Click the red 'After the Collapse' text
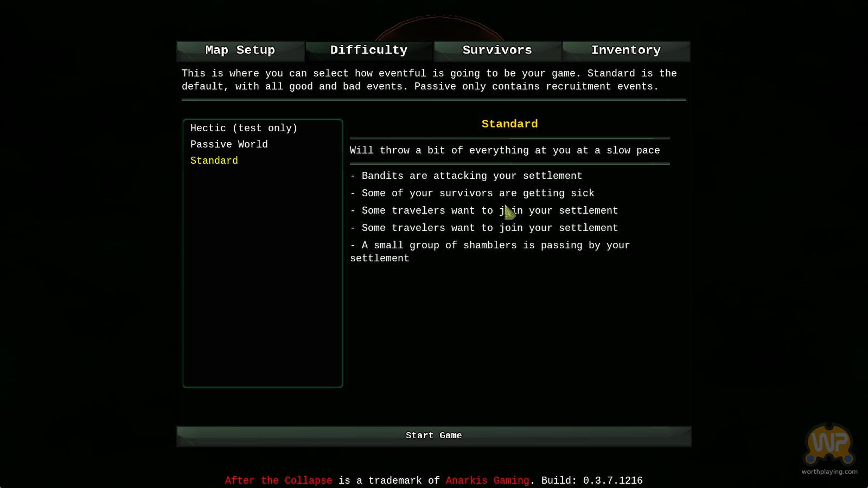868x488 pixels. [278, 480]
